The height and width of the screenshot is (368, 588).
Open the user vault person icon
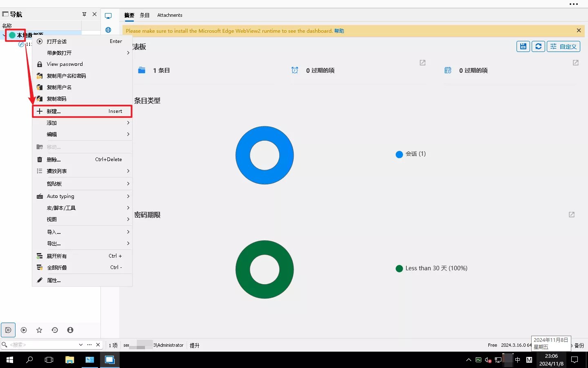70,330
